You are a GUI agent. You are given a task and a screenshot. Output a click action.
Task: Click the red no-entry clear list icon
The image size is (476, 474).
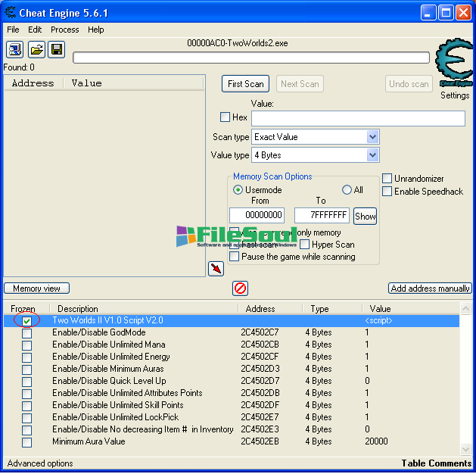(x=240, y=288)
